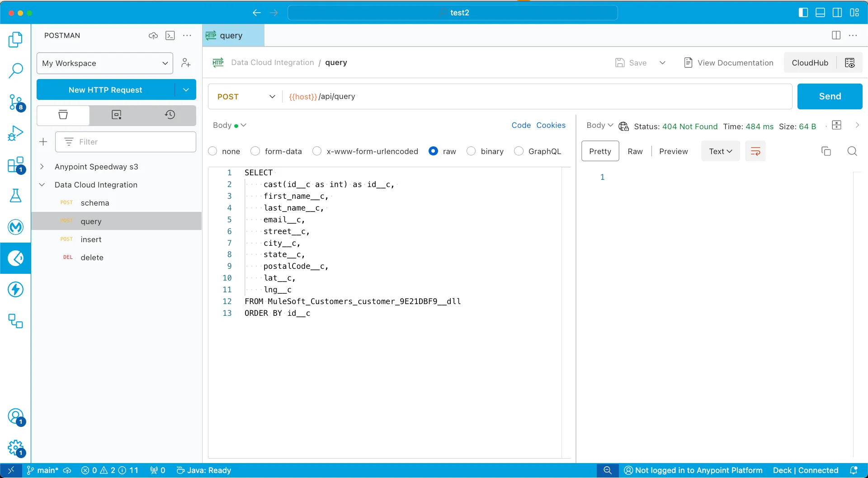Image resolution: width=868 pixels, height=478 pixels.
Task: Switch to Collections tab in sidebar
Action: (63, 115)
